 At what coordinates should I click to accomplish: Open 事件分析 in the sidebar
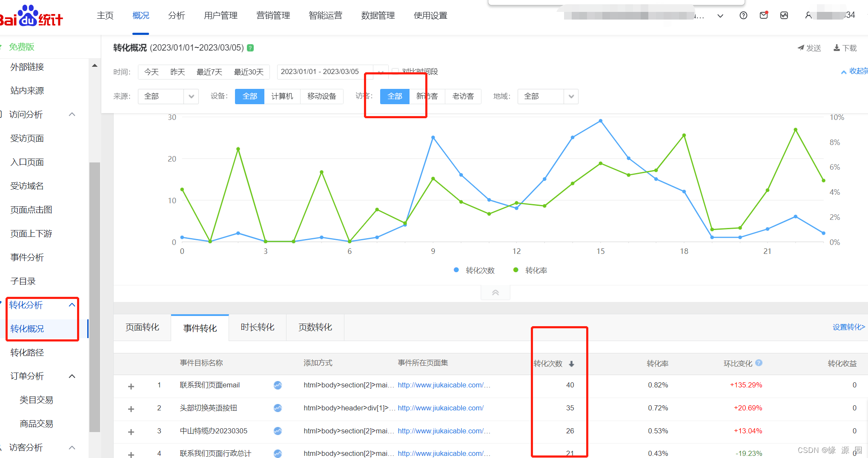(x=27, y=257)
